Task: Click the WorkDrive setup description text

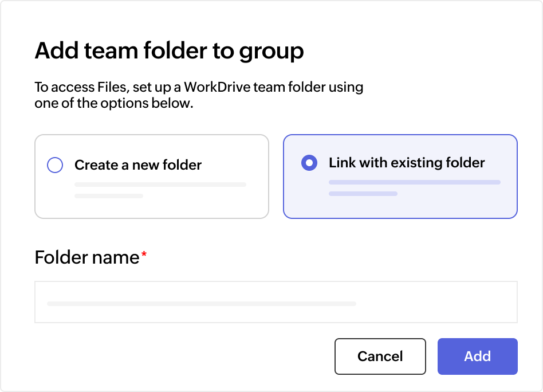Action: click(x=199, y=95)
